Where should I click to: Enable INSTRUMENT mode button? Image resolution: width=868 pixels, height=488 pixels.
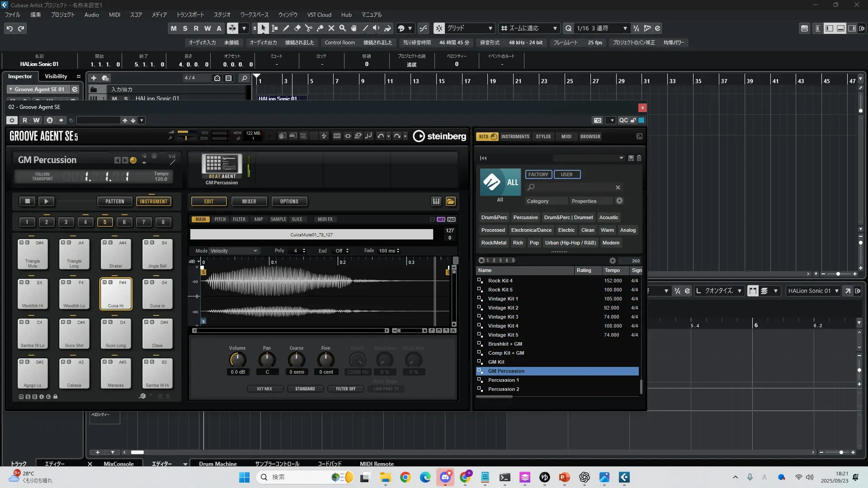click(x=153, y=202)
